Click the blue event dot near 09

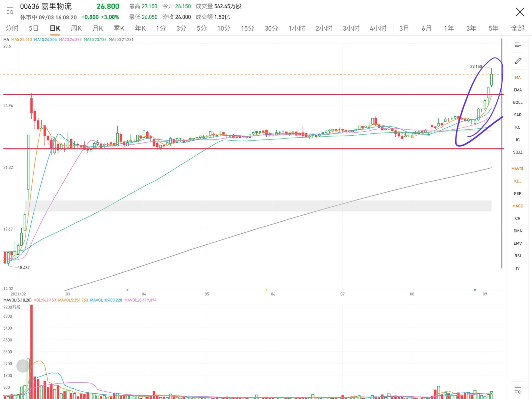point(475,290)
